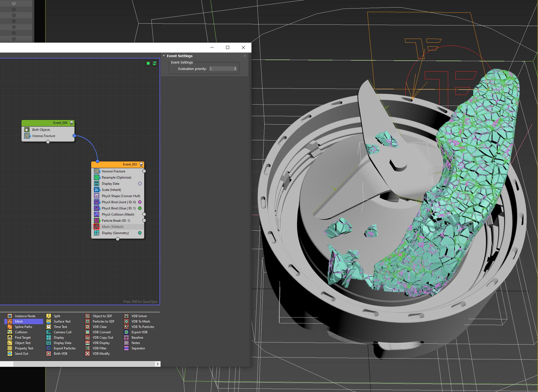Click Evaluation priority spinner arrows
Screen dimensions: 538x392
click(x=235, y=69)
